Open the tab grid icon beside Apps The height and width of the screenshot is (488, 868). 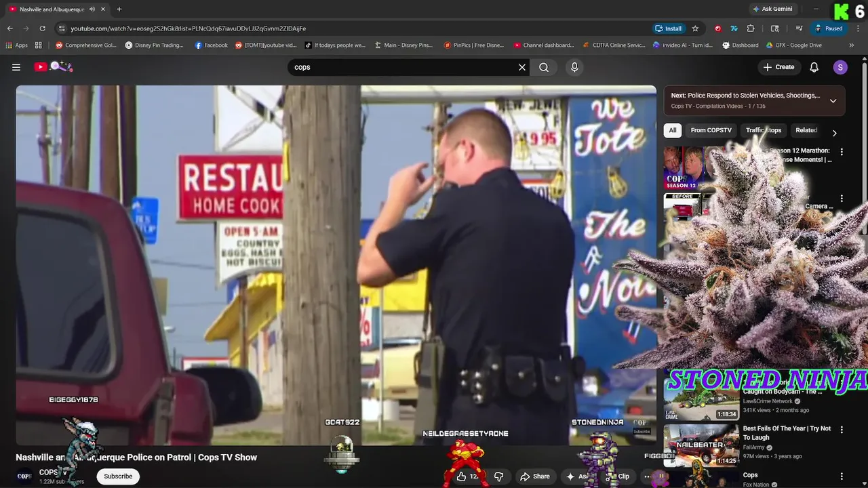[39, 45]
